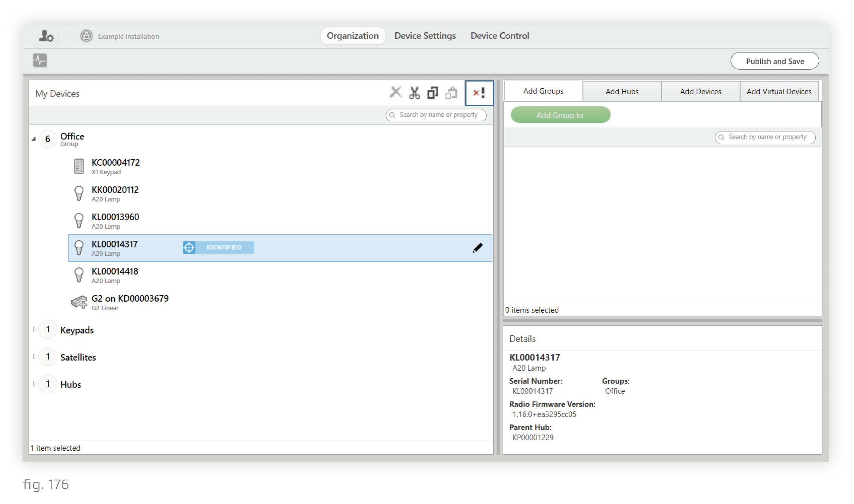This screenshot has height=504, width=854.
Task: Click the keypad icon for KC00004172
Action: 79,166
